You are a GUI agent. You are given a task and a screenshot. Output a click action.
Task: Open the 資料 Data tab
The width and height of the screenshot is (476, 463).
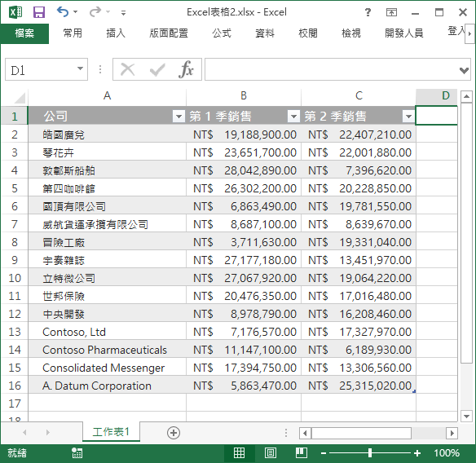click(x=265, y=33)
